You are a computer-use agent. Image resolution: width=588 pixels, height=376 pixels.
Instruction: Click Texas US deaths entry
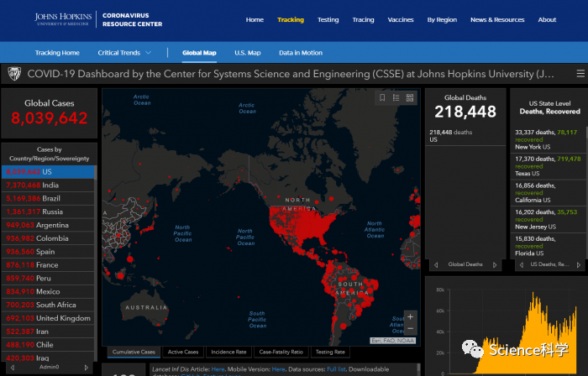coord(548,166)
